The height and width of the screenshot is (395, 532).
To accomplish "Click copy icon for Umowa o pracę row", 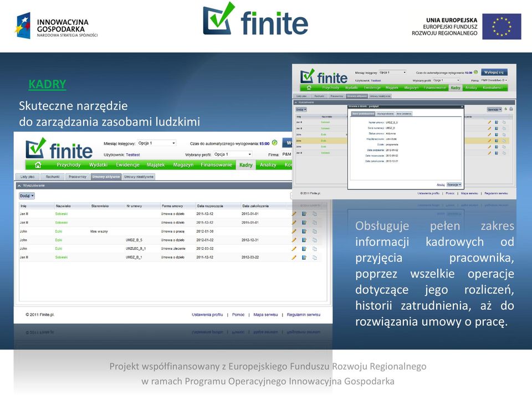I will pyautogui.click(x=315, y=231).
